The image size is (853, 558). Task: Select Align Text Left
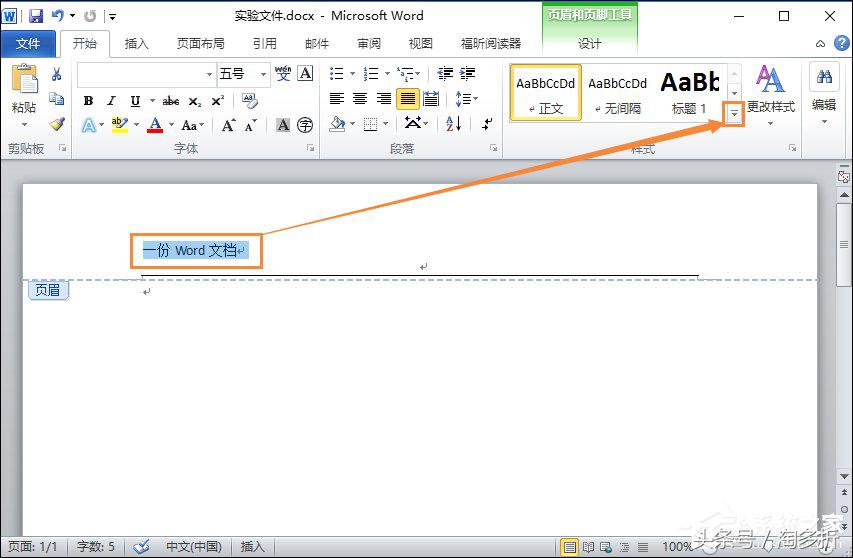pos(337,99)
